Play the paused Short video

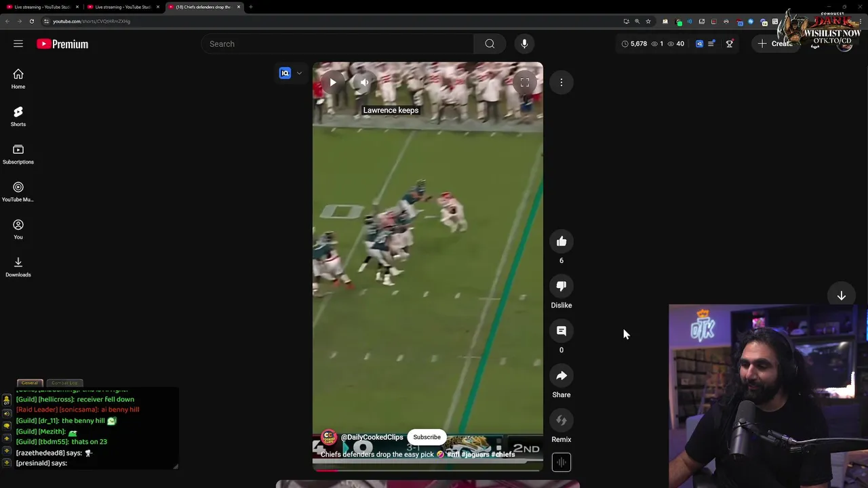click(x=333, y=83)
